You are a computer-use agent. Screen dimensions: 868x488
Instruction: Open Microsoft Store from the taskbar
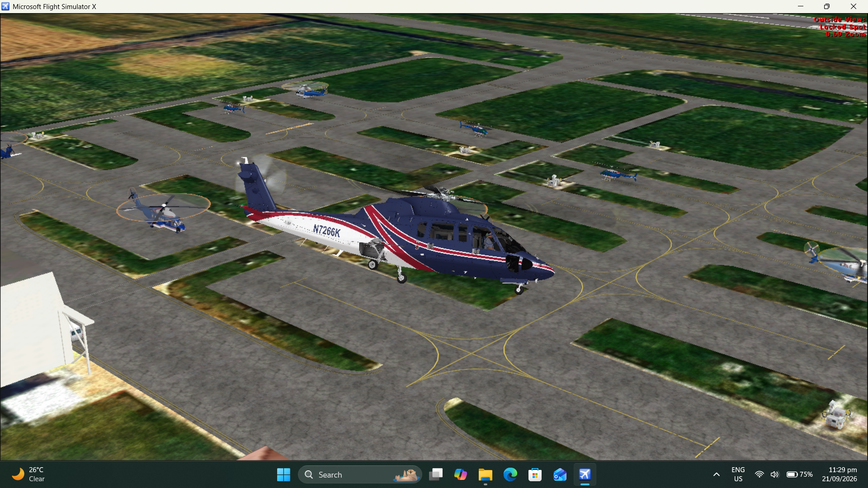535,474
